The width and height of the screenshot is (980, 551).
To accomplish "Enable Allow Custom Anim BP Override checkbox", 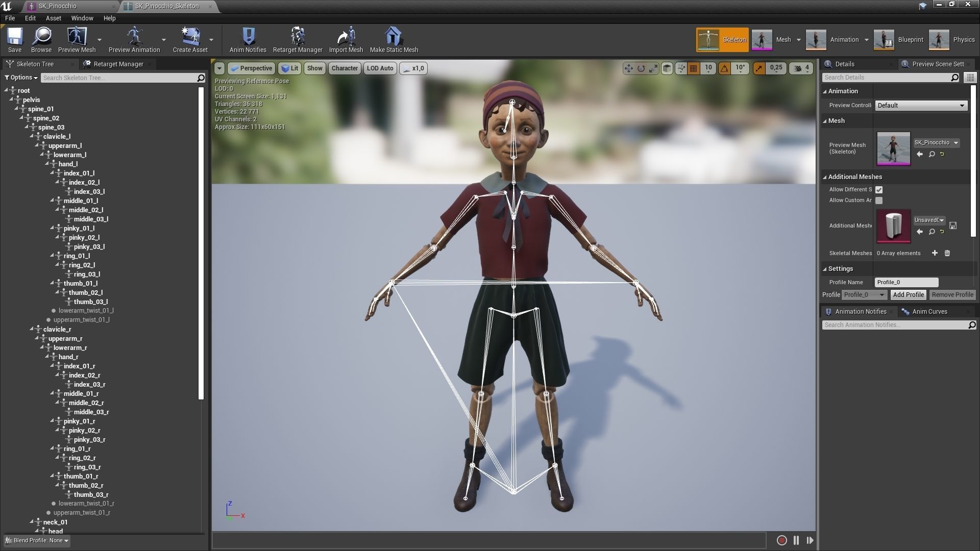I will coord(879,201).
